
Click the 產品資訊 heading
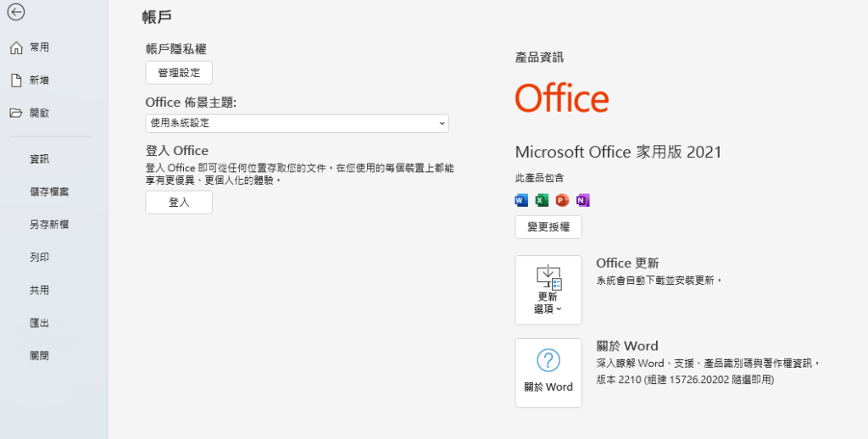click(539, 57)
